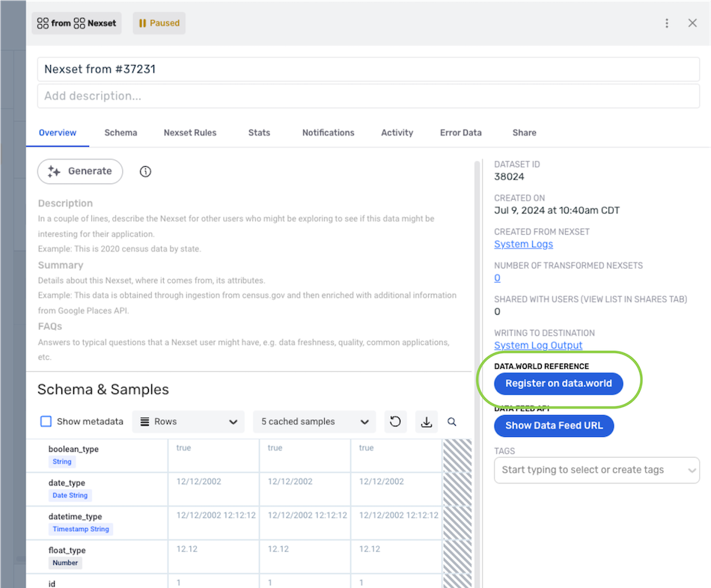This screenshot has height=588, width=711.
Task: Click the created date Jul 9, 2024
Action: [557, 210]
